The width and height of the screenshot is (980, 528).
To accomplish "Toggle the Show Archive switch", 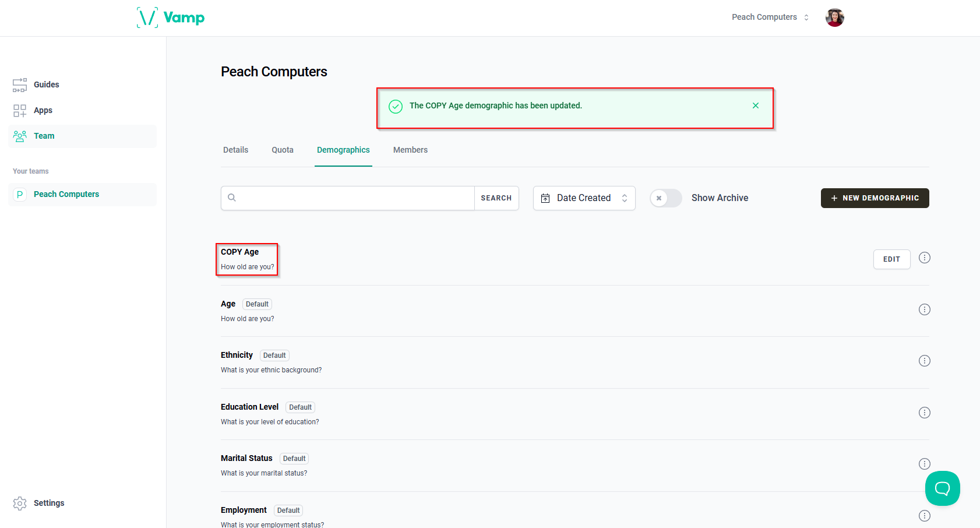I will click(x=666, y=198).
